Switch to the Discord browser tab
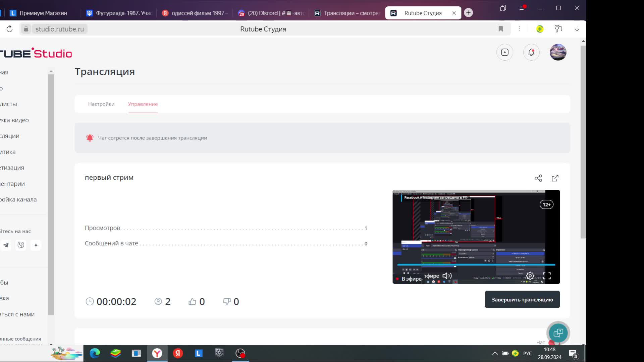The width and height of the screenshot is (644, 362). pyautogui.click(x=271, y=13)
